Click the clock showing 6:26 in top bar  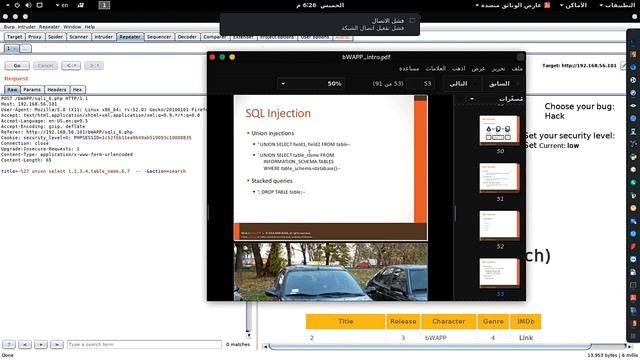(x=320, y=5)
